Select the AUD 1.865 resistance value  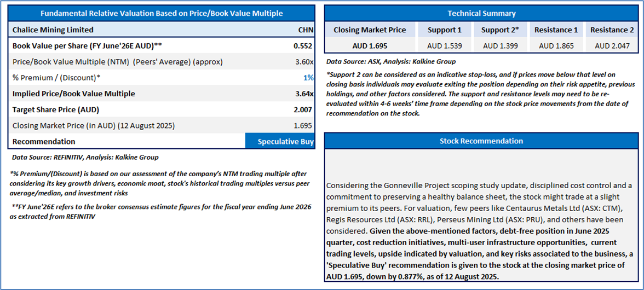tap(556, 46)
